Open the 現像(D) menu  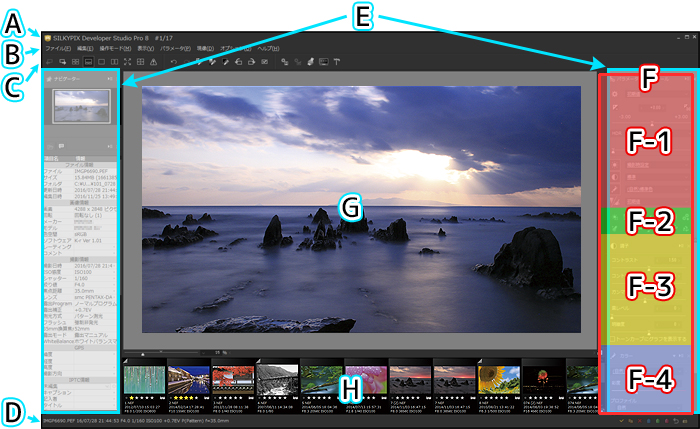(203, 48)
